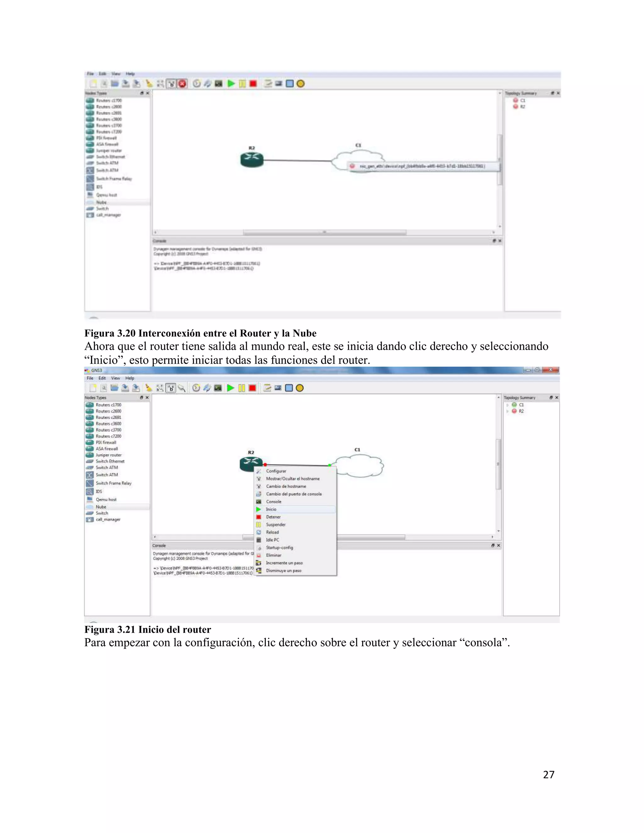644x833 pixels.
Task: Open Edit menu in the lower GNS3 window
Action: click(102, 378)
